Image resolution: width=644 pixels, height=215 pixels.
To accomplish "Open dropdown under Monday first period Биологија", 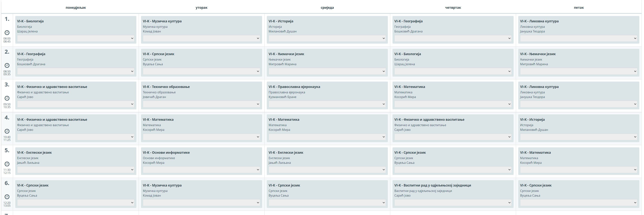I will (75, 38).
